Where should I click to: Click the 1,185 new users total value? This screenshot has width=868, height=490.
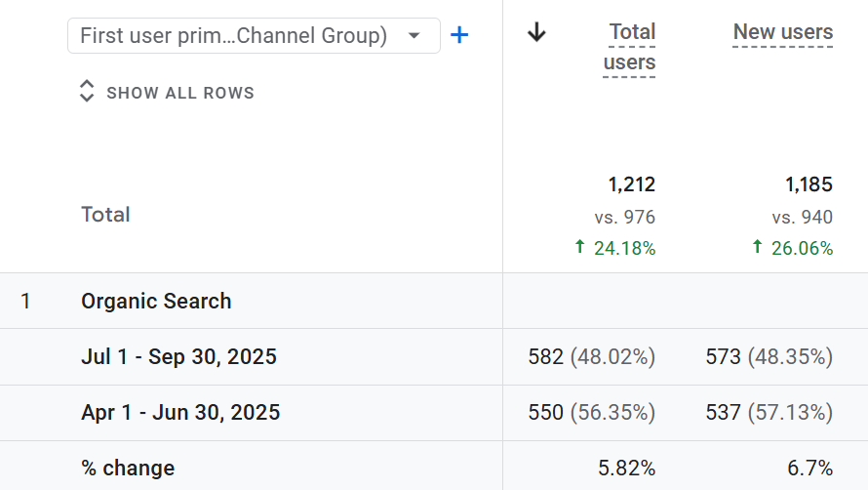point(809,184)
